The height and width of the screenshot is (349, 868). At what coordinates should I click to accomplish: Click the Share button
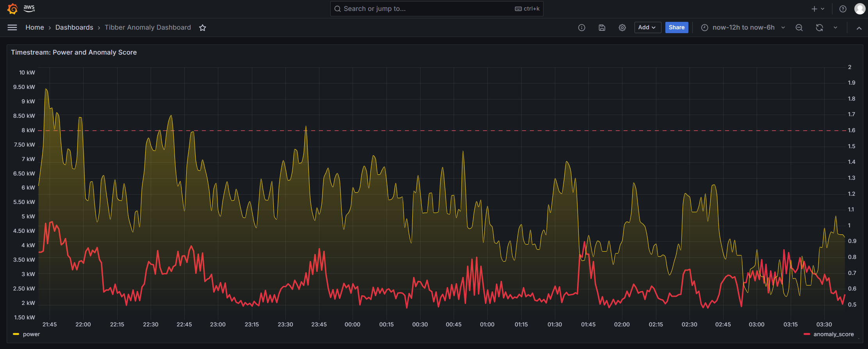676,27
